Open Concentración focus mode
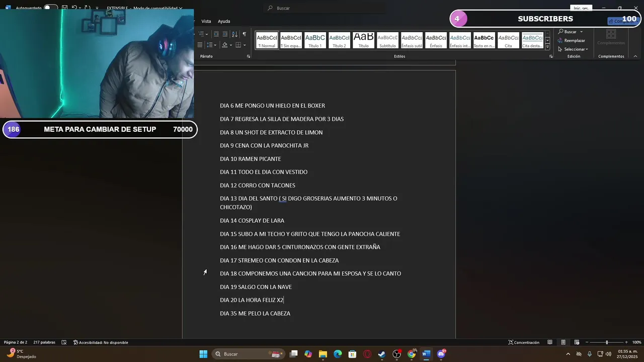Image resolution: width=644 pixels, height=362 pixels. (x=523, y=342)
